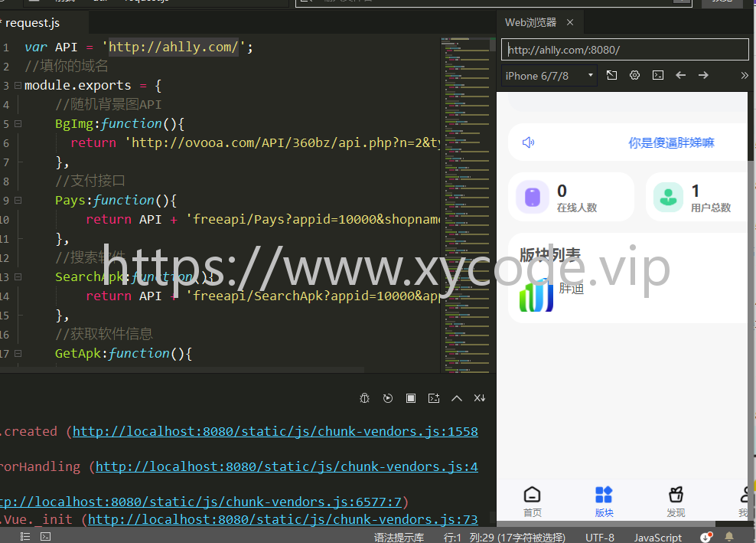Click the line and column indicator 行:1 列:29
Screen dimensions: 756x543
[504, 537]
